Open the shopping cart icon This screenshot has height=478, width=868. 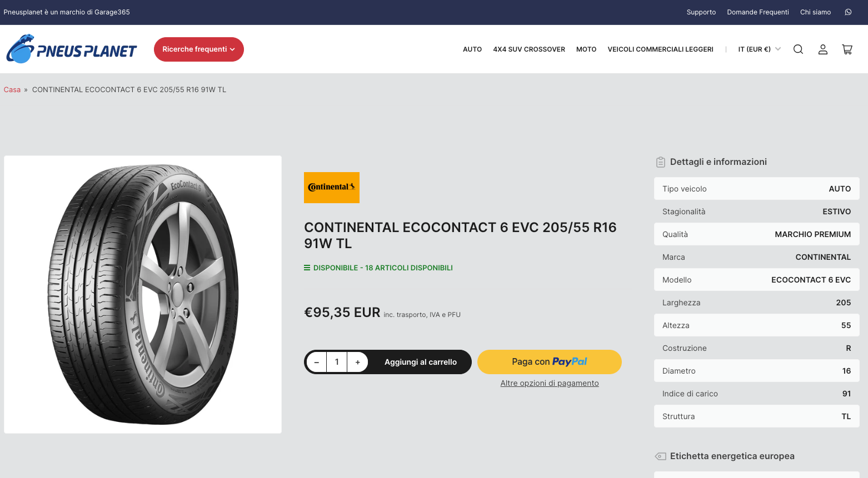coord(847,49)
